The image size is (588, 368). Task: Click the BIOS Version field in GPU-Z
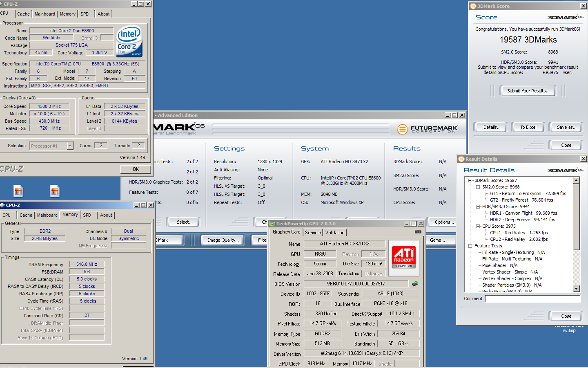tap(356, 284)
